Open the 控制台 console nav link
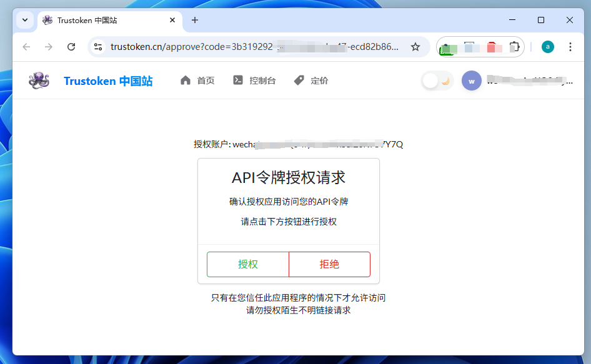The image size is (591, 364). [254, 81]
